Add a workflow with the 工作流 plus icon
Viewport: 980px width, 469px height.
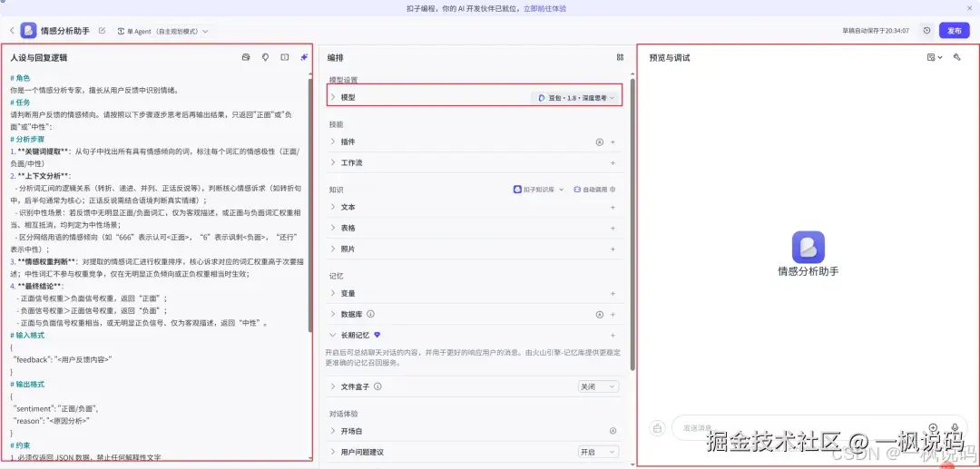[x=612, y=162]
